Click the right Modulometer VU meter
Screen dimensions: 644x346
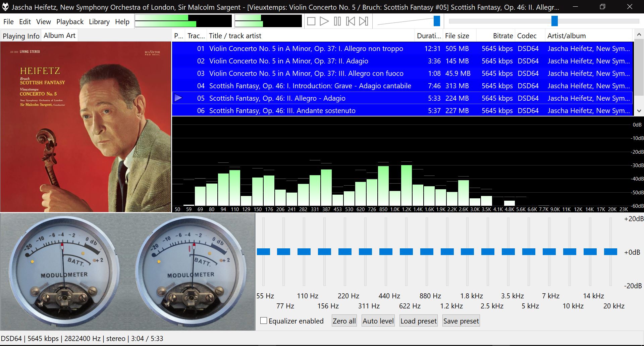191,271
